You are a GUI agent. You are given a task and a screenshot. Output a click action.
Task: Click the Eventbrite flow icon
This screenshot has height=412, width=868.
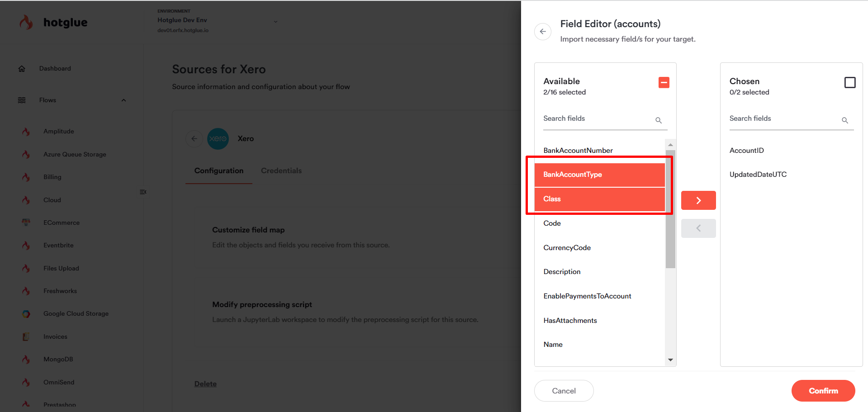click(x=26, y=246)
